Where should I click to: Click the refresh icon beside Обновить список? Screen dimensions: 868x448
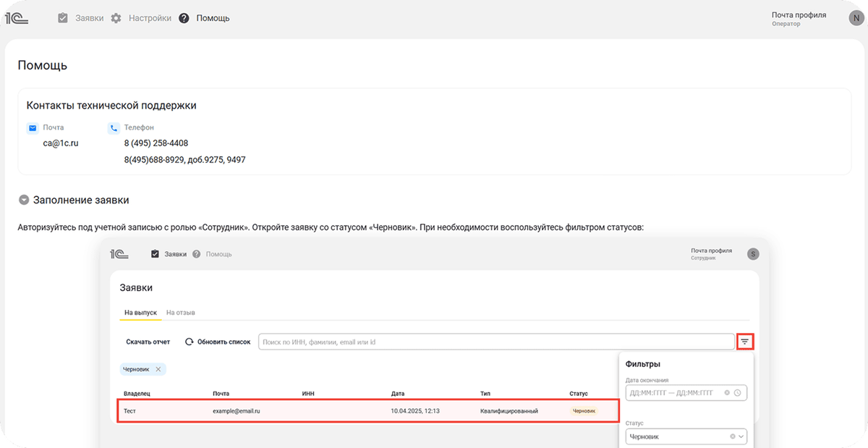pos(190,342)
